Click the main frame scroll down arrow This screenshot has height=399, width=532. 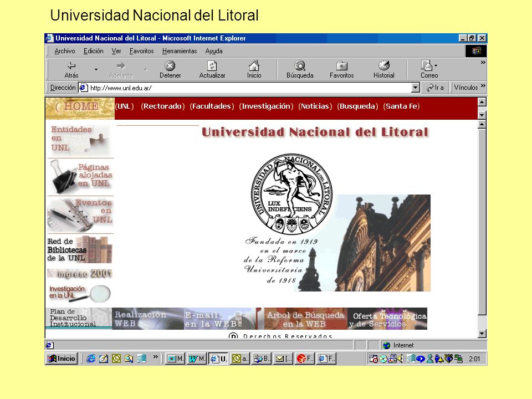482,334
